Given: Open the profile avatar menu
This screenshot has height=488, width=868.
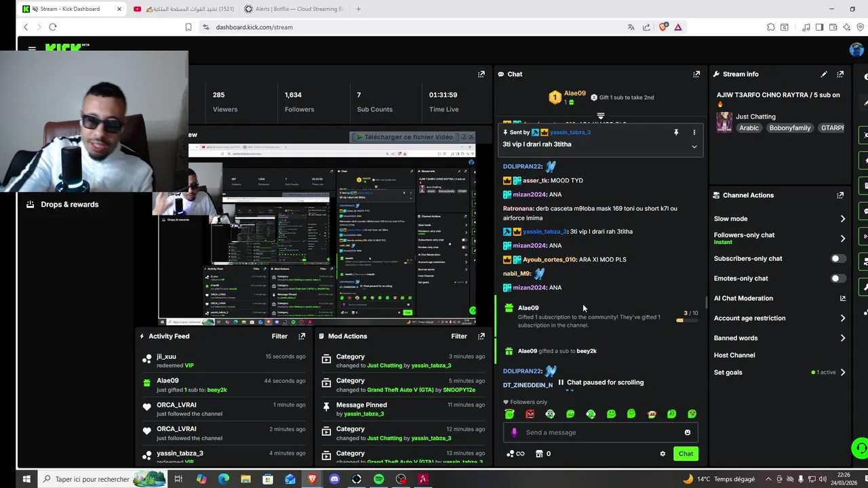Looking at the screenshot, I should 856,49.
